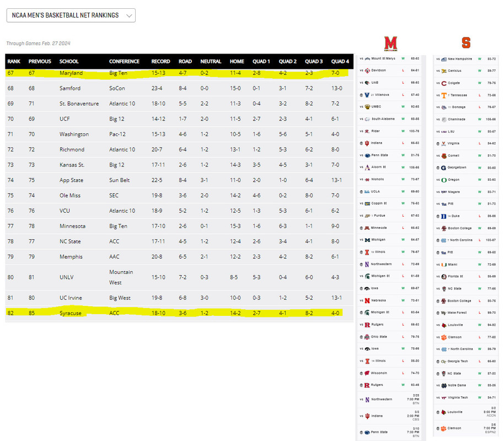Click the Georgetown G logo
This screenshot has height=441, width=504.
(443, 168)
